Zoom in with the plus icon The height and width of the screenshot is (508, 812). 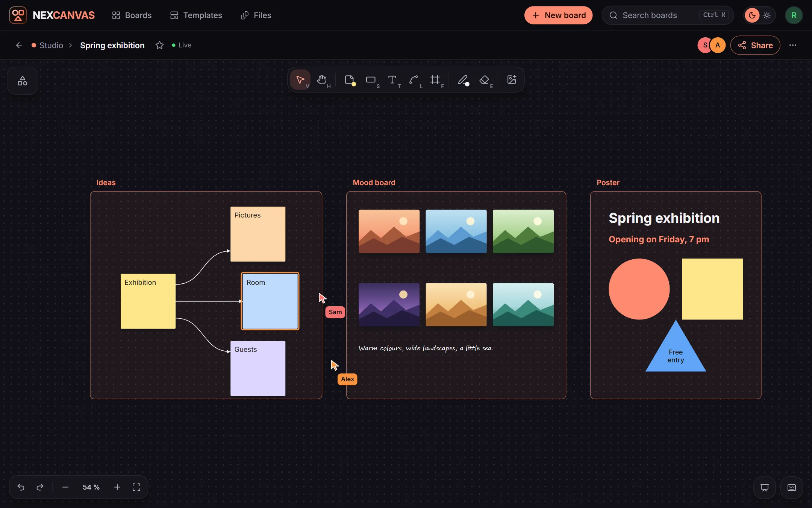click(x=117, y=487)
